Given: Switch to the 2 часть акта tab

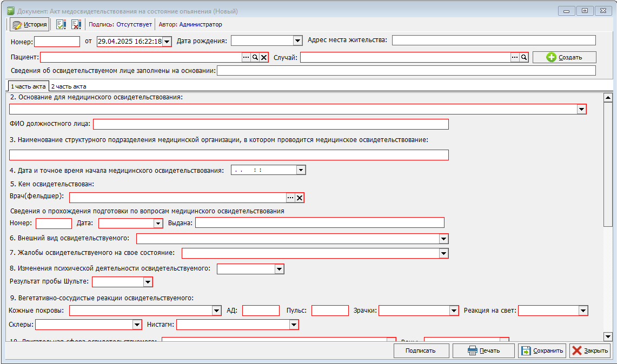Looking at the screenshot, I should pos(69,86).
